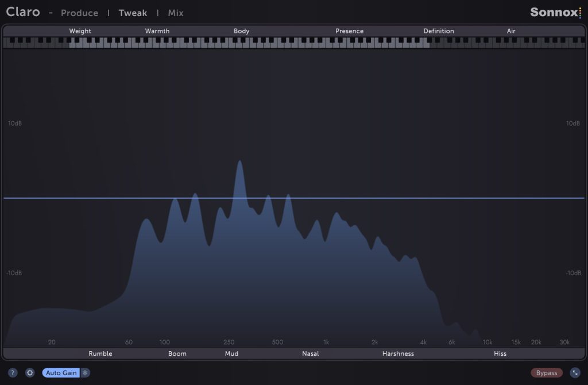The image size is (588, 385).
Task: Click the blue horizontal EQ gain line
Action: click(x=402, y=198)
